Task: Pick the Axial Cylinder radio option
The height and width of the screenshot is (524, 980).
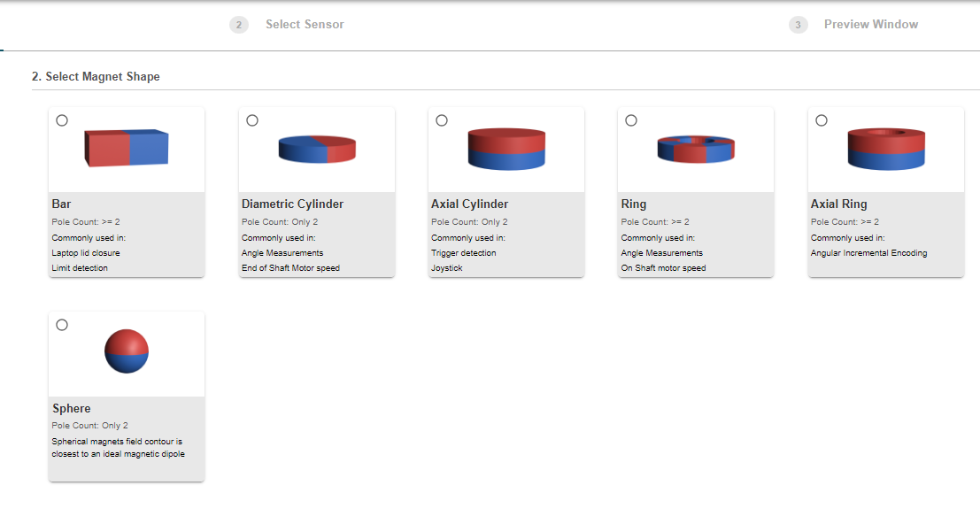Action: tap(442, 120)
